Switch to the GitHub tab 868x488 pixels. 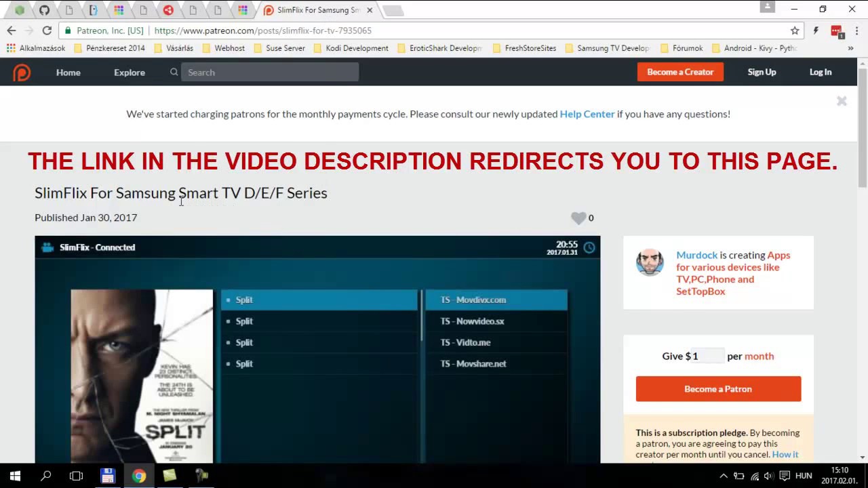(44, 10)
